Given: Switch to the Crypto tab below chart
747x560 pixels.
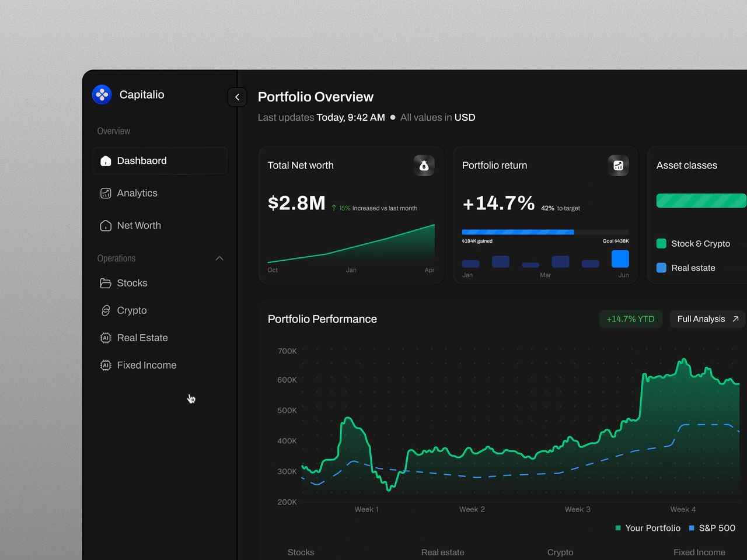Looking at the screenshot, I should 560,552.
